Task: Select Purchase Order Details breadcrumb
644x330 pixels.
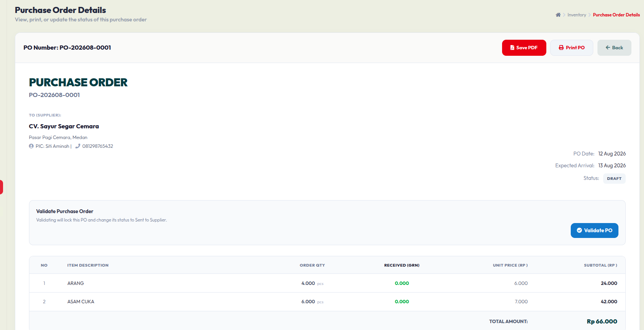Action: tap(616, 15)
